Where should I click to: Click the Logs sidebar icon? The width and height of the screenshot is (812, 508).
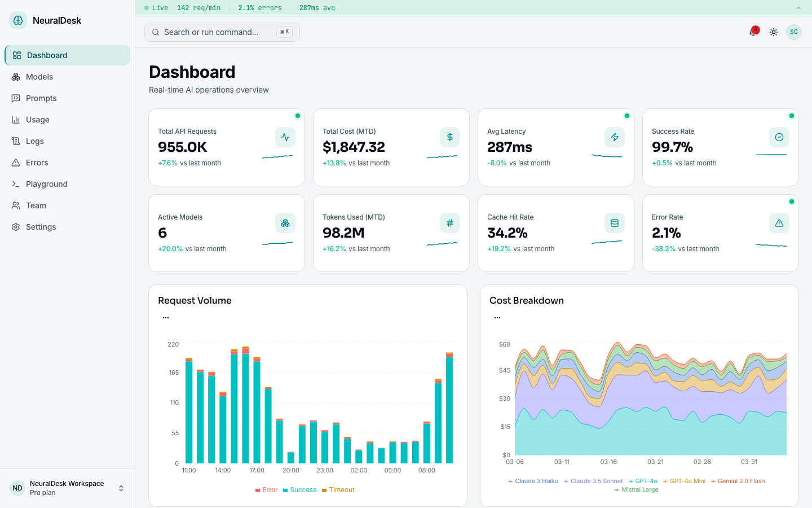[16, 141]
